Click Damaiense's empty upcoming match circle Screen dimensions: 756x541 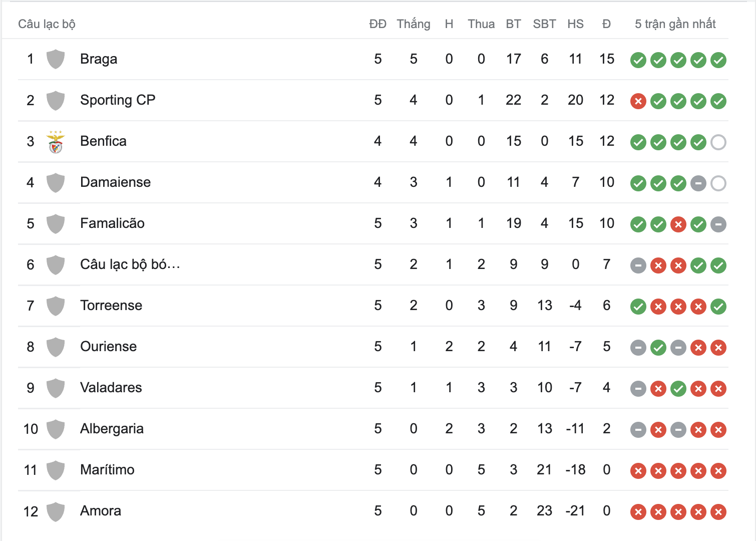(718, 183)
